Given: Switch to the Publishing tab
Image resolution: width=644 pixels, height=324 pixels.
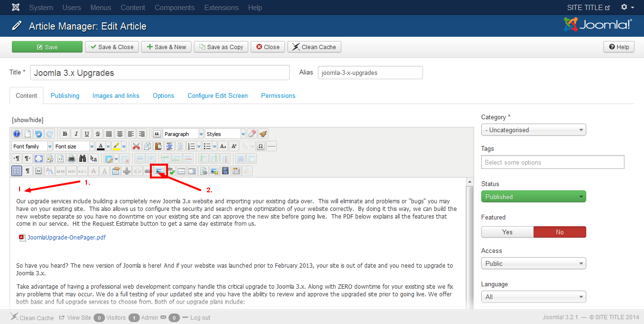Looking at the screenshot, I should click(x=65, y=95).
